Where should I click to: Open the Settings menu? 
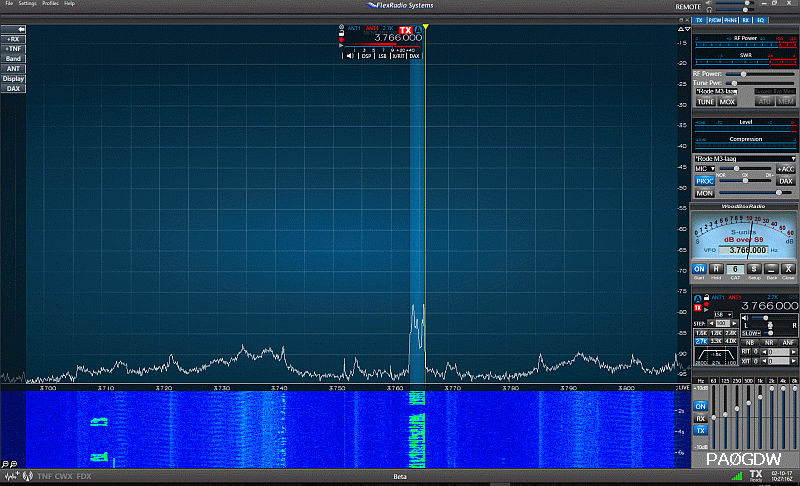click(27, 4)
